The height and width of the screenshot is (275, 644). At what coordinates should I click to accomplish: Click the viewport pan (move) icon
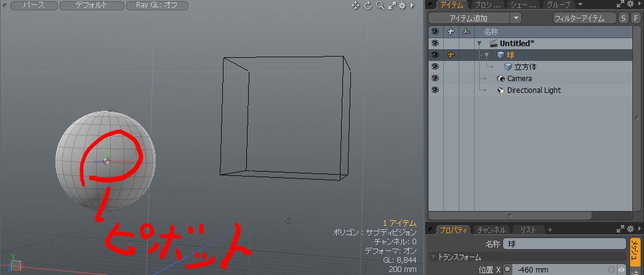pyautogui.click(x=356, y=6)
